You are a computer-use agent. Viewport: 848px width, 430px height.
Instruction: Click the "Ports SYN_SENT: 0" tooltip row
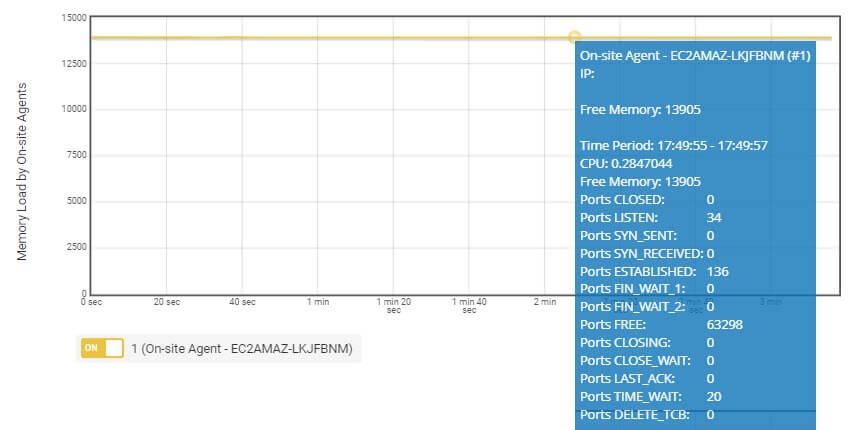[647, 235]
